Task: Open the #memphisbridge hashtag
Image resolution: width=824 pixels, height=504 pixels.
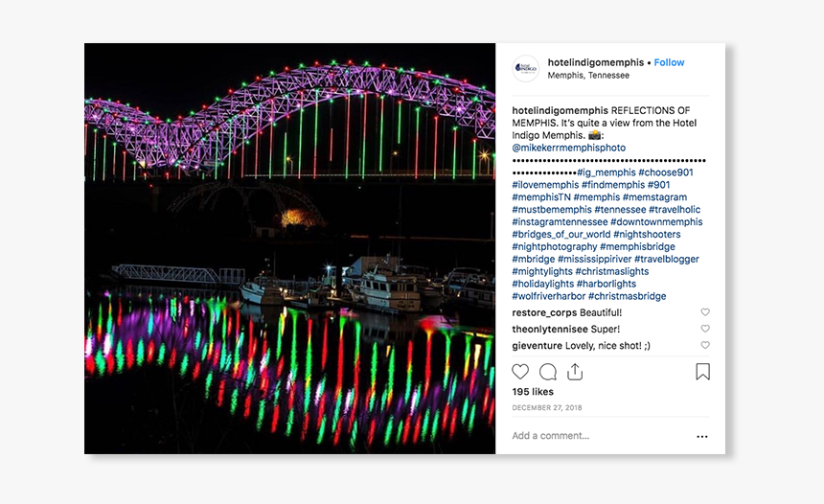Action: pyautogui.click(x=637, y=246)
